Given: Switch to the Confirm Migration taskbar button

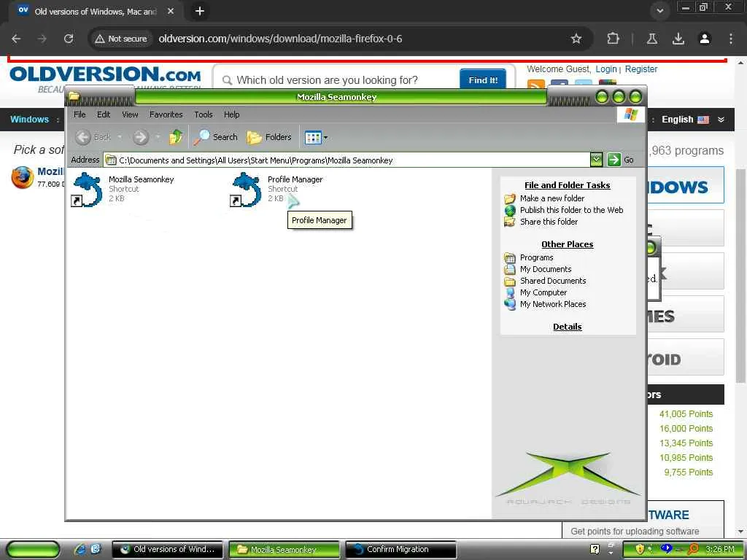Looking at the screenshot, I should [400, 550].
